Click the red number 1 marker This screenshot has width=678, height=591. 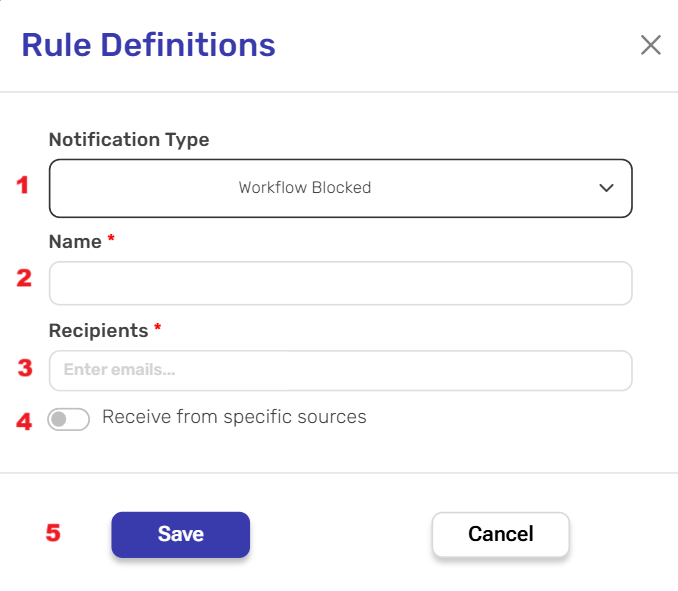[x=23, y=186]
